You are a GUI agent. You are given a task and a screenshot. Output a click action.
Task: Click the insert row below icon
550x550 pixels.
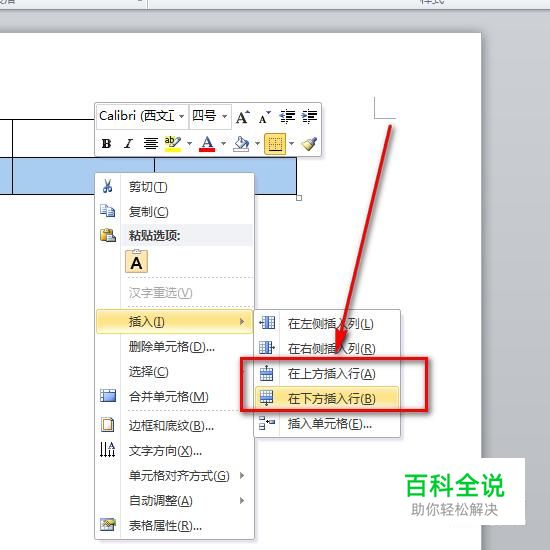point(266,398)
